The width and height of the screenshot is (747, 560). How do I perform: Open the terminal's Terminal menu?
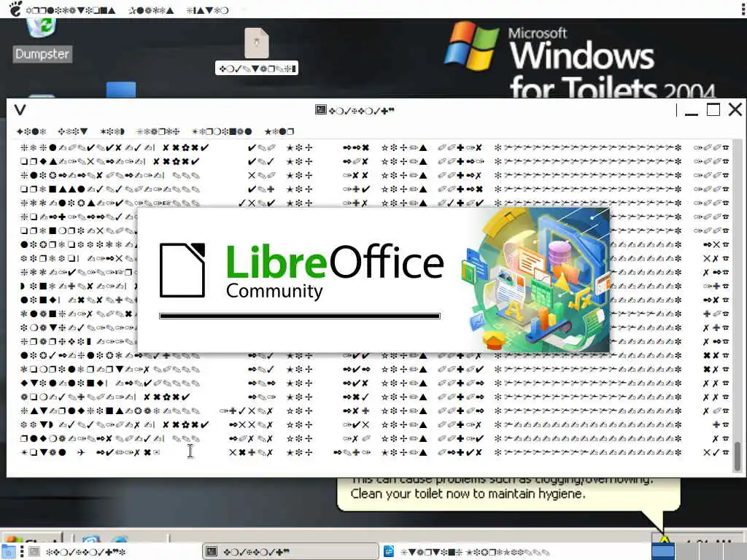(x=222, y=131)
